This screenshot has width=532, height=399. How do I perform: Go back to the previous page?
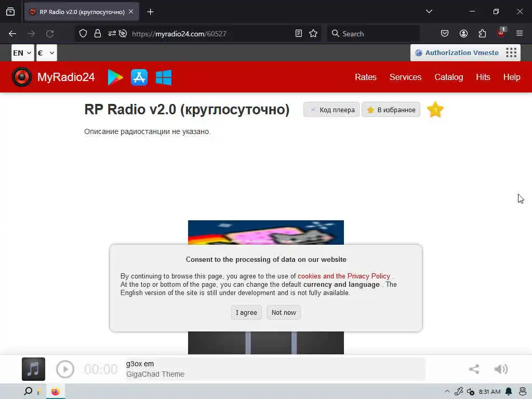pyautogui.click(x=12, y=34)
